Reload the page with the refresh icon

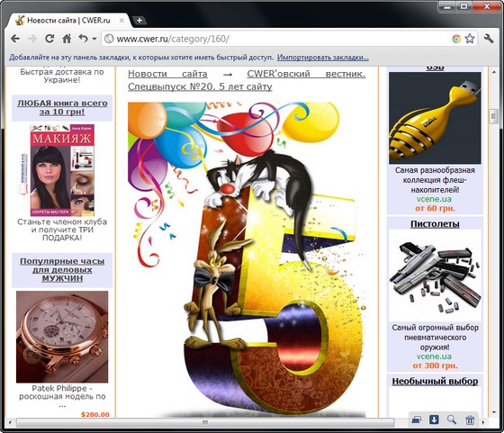49,39
